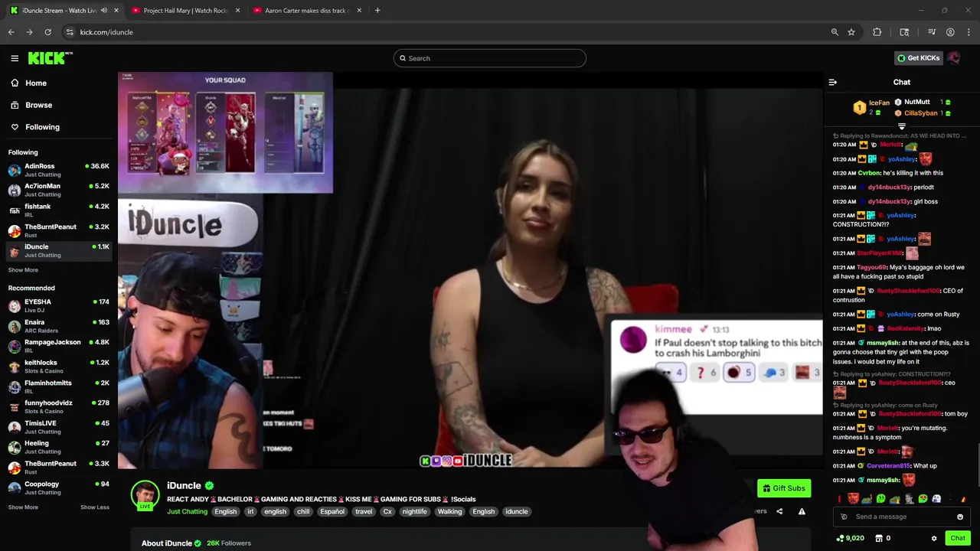
Task: Click Get KICKs button
Action: [918, 58]
